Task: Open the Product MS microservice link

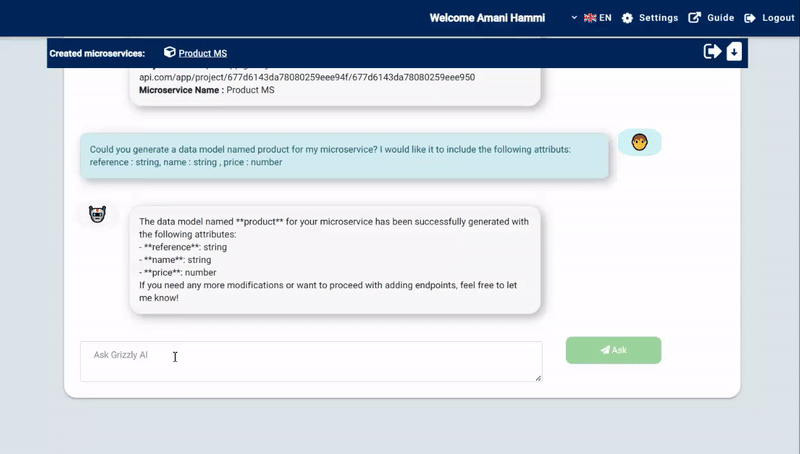Action: (202, 53)
